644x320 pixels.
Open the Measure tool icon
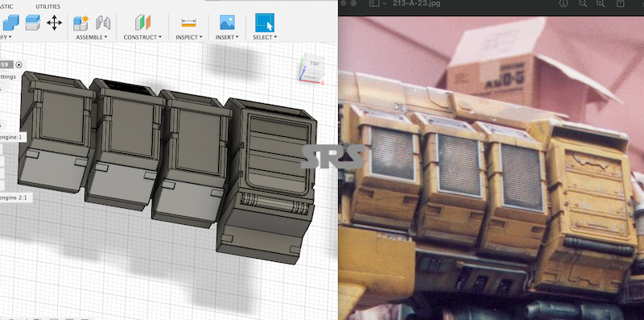(x=188, y=23)
